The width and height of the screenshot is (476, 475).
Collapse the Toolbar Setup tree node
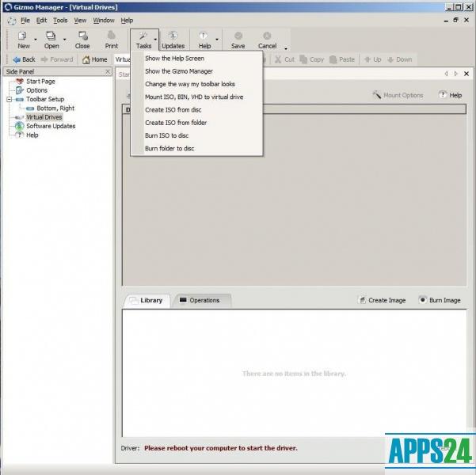[x=10, y=99]
